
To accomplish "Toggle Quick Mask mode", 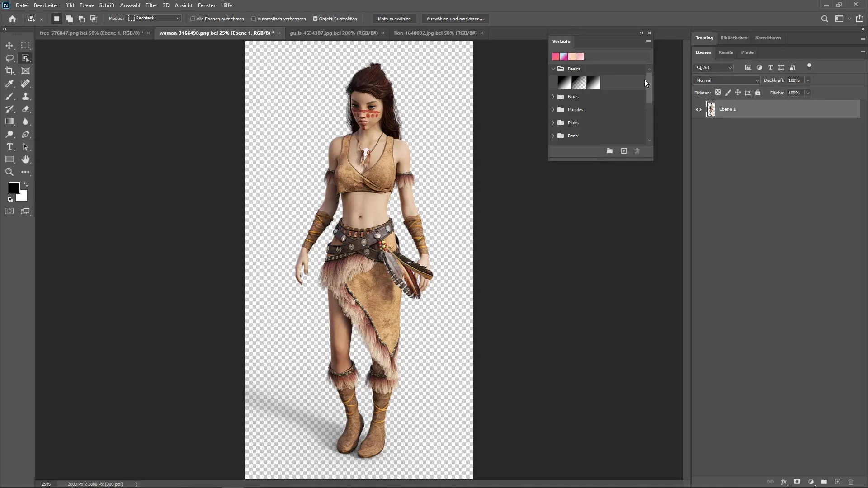I will pos(9,211).
